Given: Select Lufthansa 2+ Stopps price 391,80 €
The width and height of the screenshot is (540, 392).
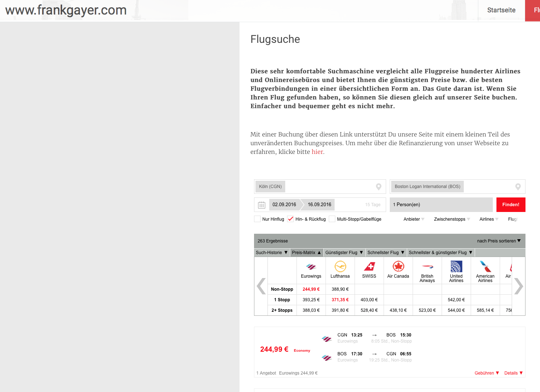Looking at the screenshot, I should click(x=340, y=310).
